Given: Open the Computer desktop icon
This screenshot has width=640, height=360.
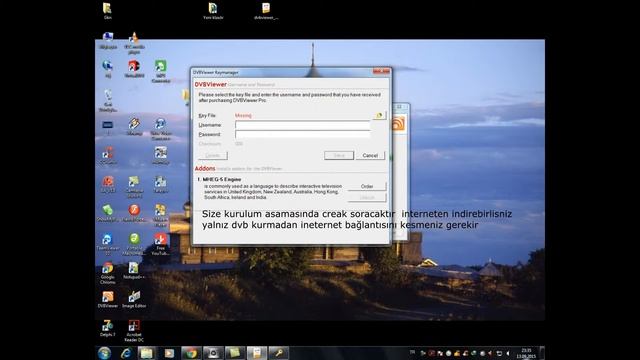Looking at the screenshot, I should tap(108, 40).
